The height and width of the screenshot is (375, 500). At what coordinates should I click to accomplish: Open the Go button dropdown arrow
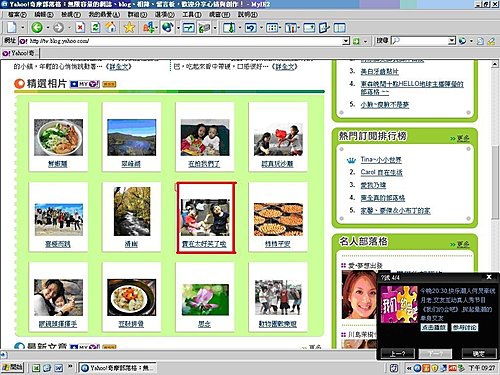(365, 41)
